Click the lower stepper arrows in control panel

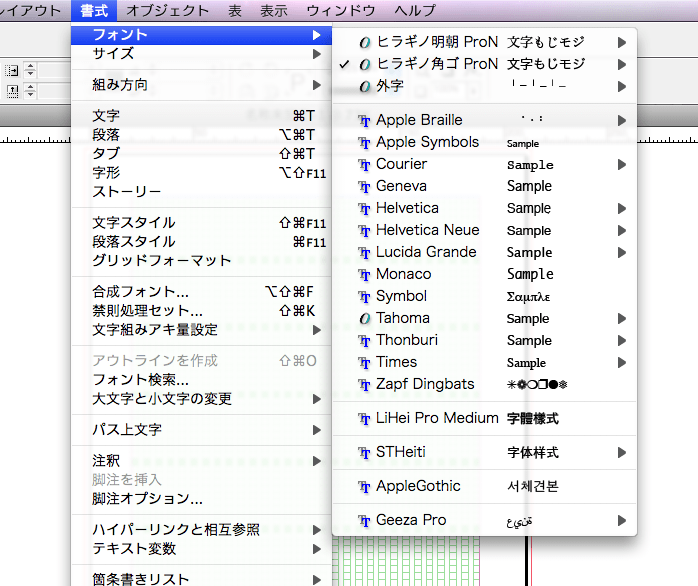coord(30,91)
